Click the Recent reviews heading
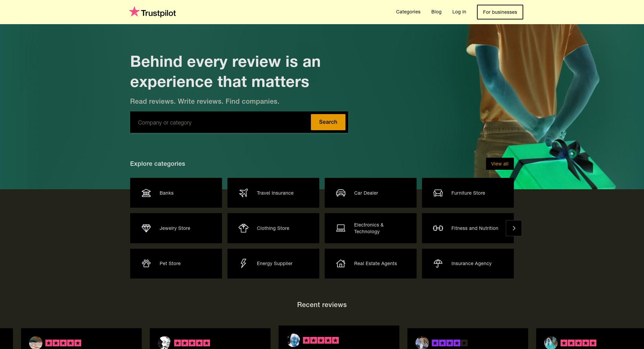This screenshot has width=644, height=349. (322, 305)
